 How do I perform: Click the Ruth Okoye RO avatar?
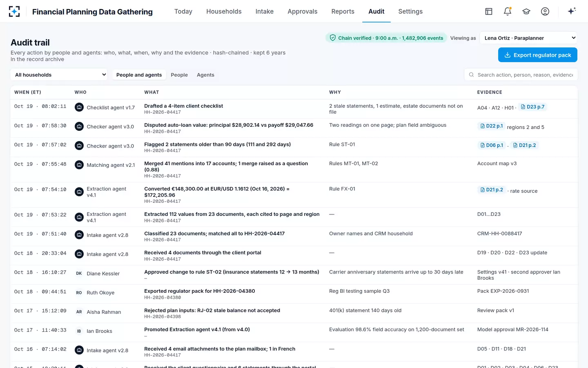79,293
